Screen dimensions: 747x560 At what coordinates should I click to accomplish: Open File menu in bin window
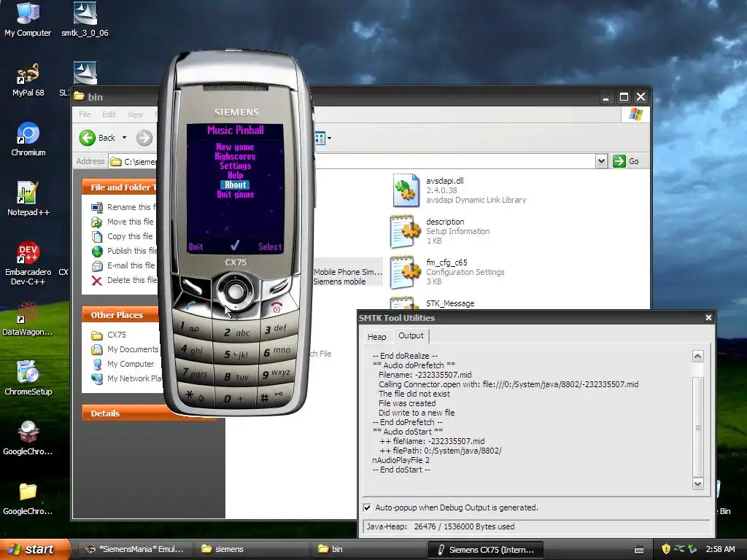point(85,114)
